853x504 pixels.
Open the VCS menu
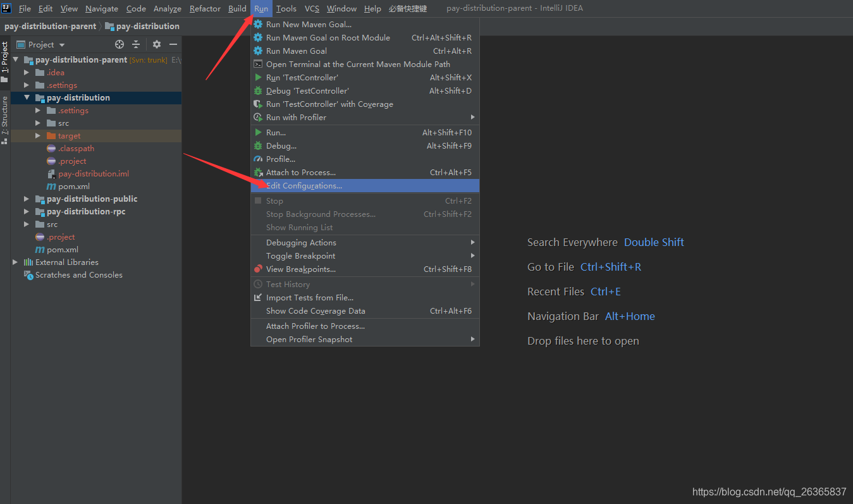tap(312, 8)
